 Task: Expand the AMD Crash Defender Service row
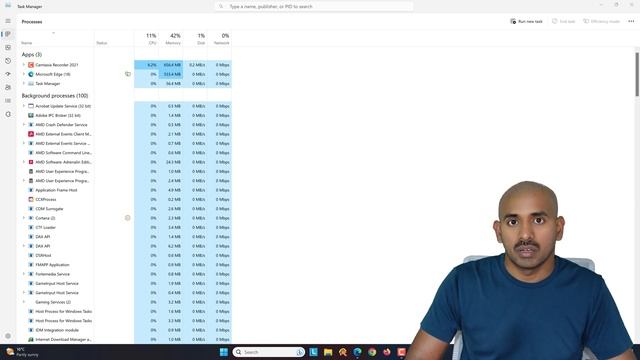click(x=24, y=124)
